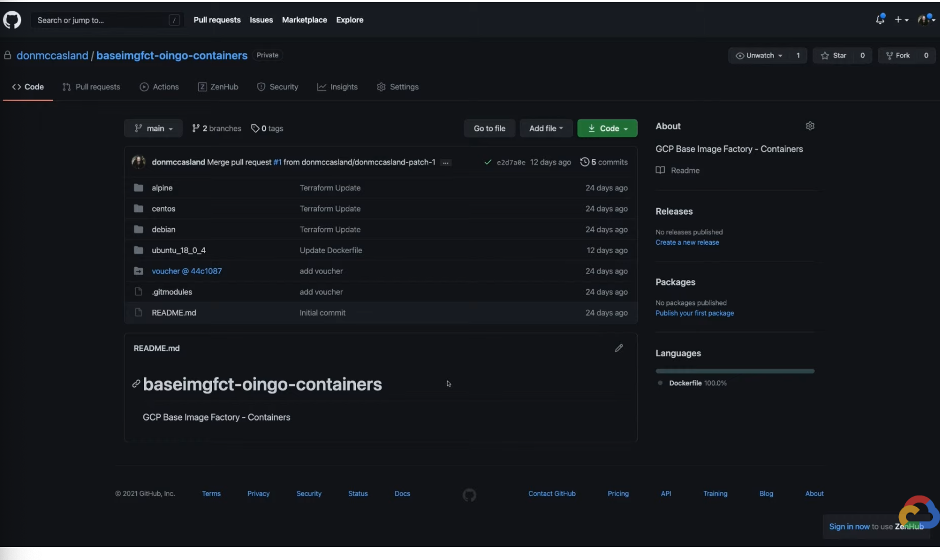The image size is (940, 560).
Task: Click the alpine folder icon
Action: tap(138, 188)
